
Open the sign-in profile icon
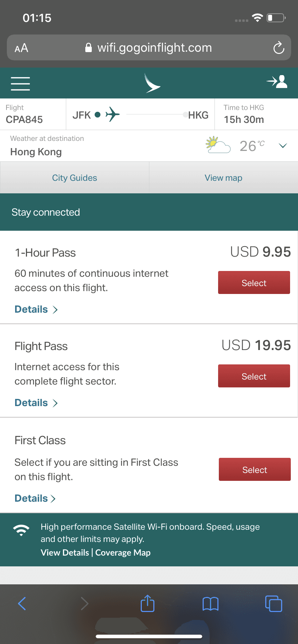tap(277, 82)
